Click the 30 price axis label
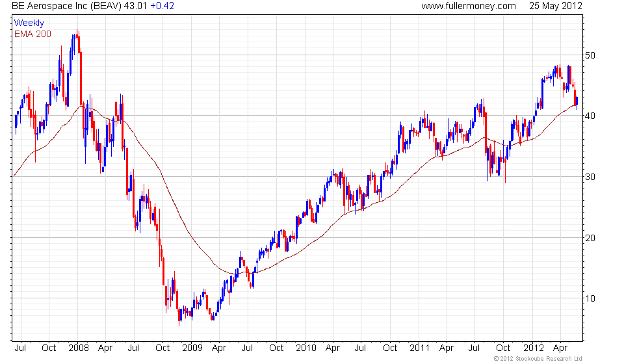Screen dimensions: 637x364 point(590,177)
